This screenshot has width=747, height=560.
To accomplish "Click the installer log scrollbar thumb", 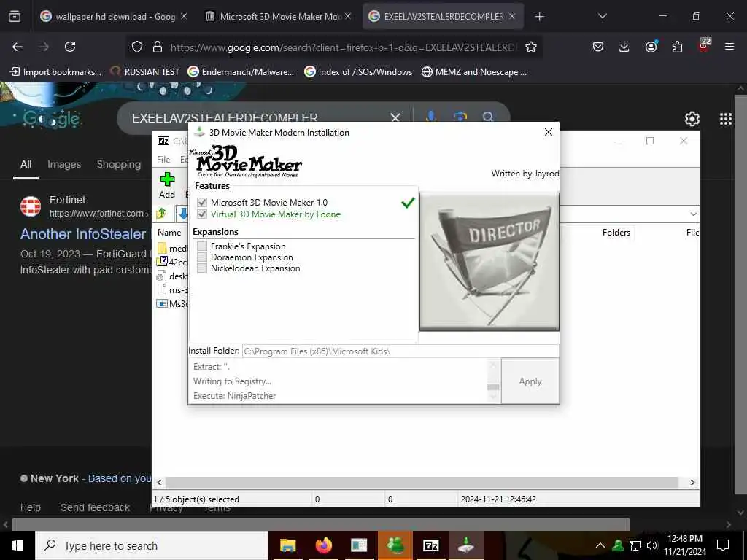I will pos(494,387).
